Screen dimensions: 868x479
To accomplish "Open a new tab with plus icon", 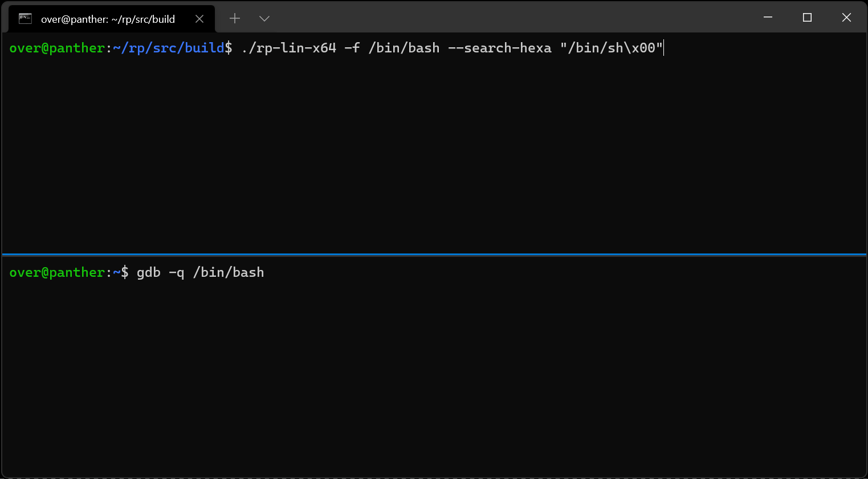I will [235, 19].
